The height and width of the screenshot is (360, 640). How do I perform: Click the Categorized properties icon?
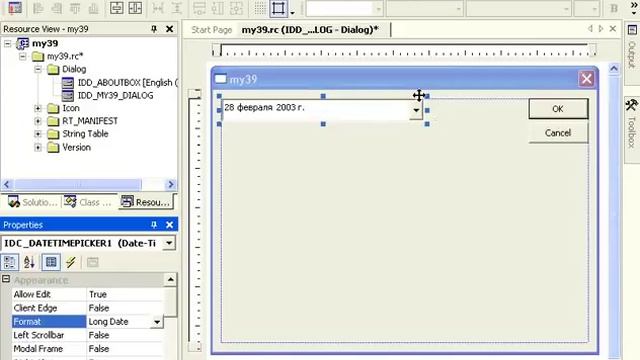(x=10, y=262)
